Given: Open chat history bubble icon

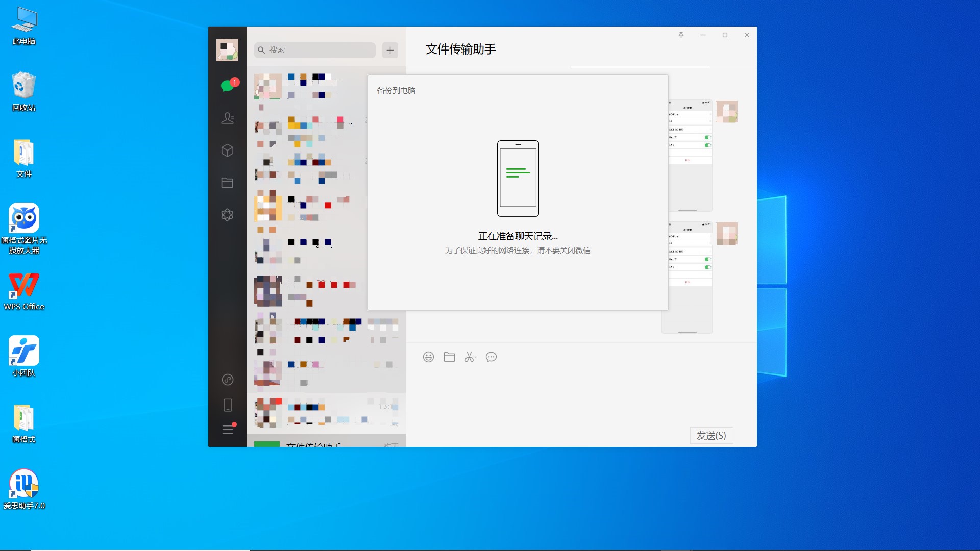Looking at the screenshot, I should (491, 357).
